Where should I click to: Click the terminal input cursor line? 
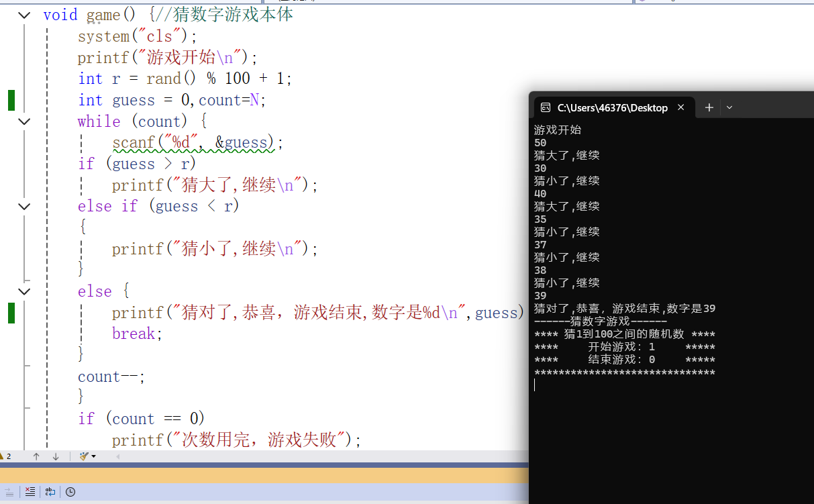(536, 385)
